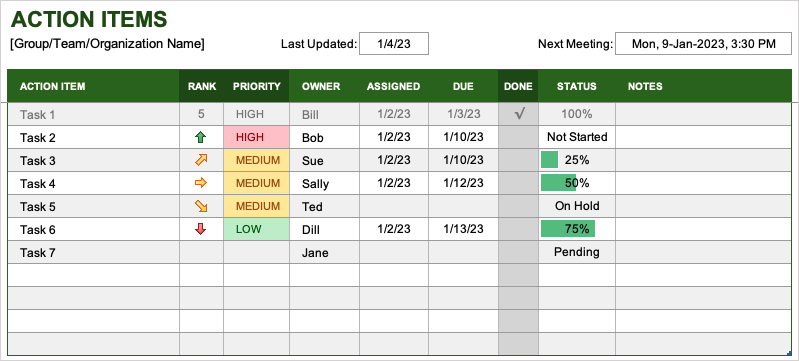
Task: Select the rank value 5 for Task 1
Action: coord(201,114)
